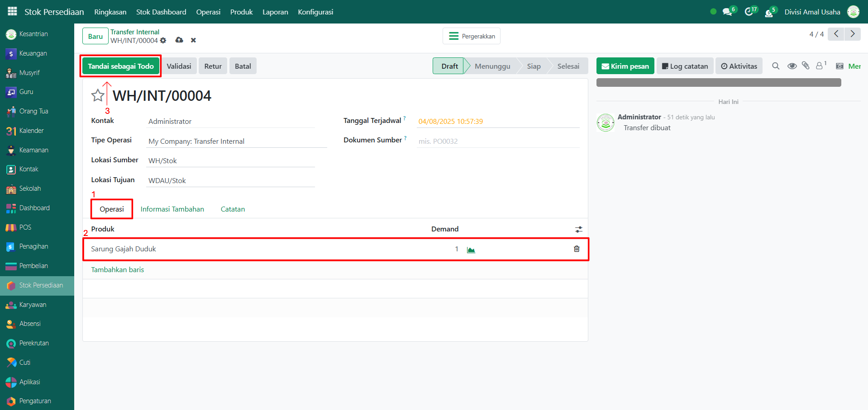This screenshot has width=868, height=410.
Task: Click the paperclip attachment icon
Action: coord(806,66)
